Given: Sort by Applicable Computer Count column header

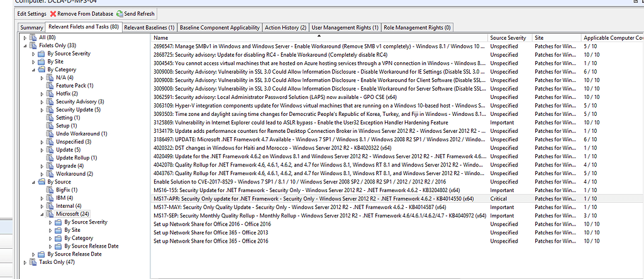Looking at the screenshot, I should point(613,38).
